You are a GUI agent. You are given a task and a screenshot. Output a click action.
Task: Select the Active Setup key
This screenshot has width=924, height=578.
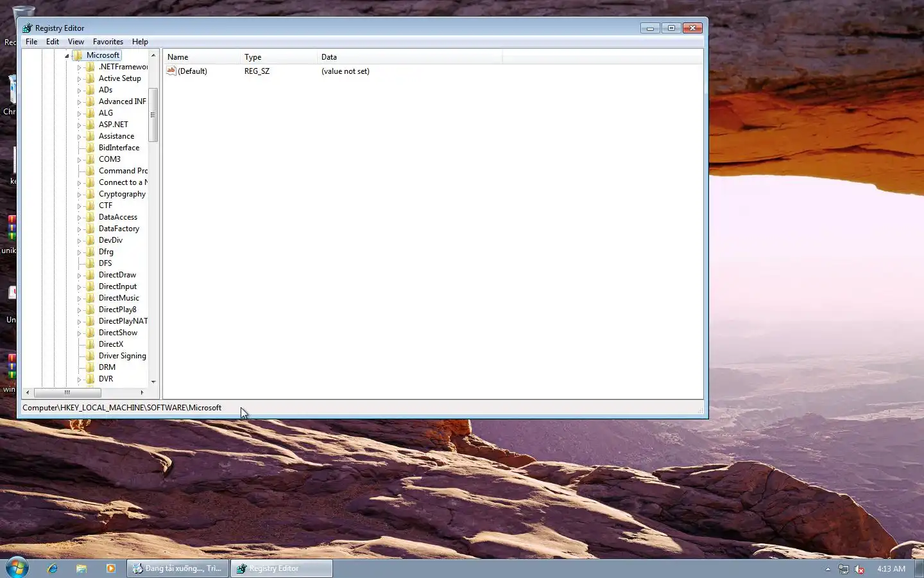click(x=119, y=78)
